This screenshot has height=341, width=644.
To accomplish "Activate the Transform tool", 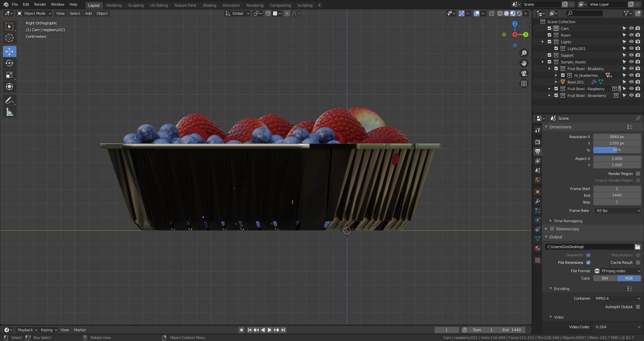I will (9, 87).
